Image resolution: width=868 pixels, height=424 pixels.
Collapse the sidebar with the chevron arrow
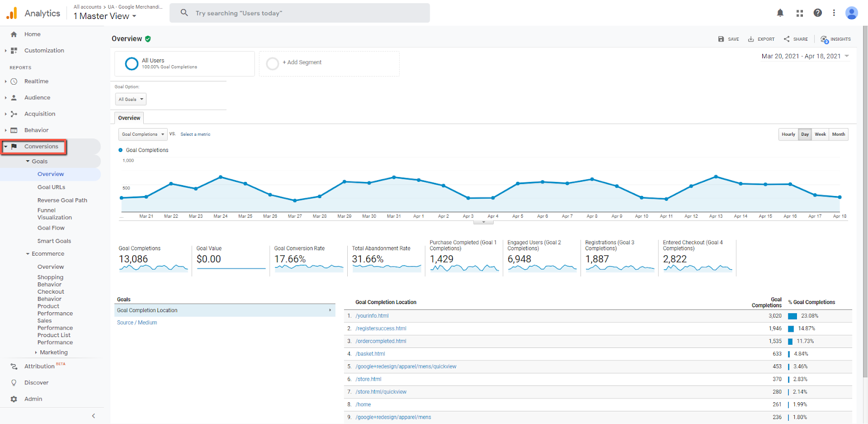[93, 416]
